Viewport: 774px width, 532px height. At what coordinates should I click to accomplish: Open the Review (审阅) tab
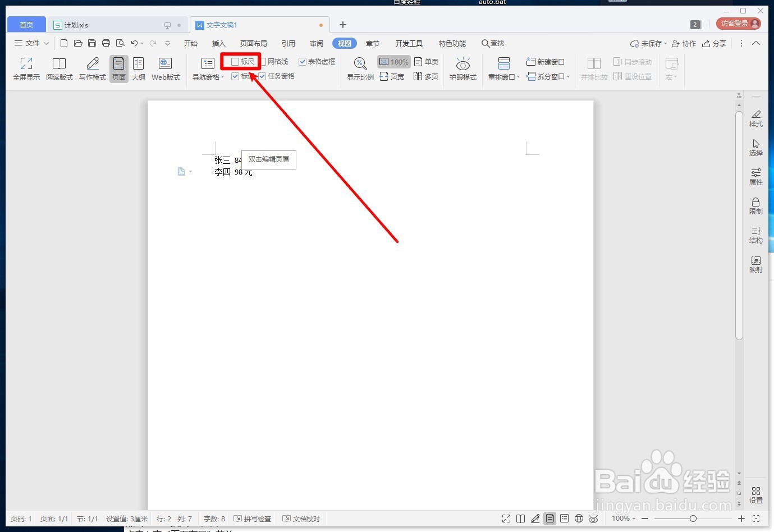click(x=317, y=43)
